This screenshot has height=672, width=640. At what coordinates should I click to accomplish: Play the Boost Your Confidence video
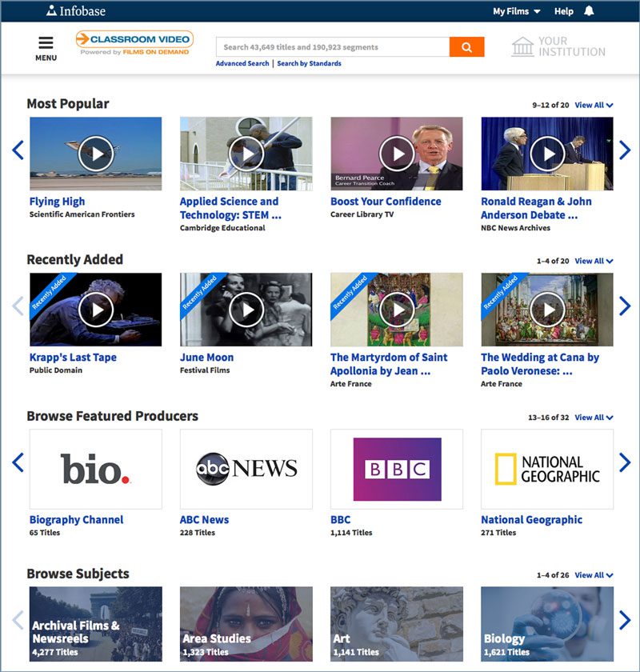click(x=397, y=154)
